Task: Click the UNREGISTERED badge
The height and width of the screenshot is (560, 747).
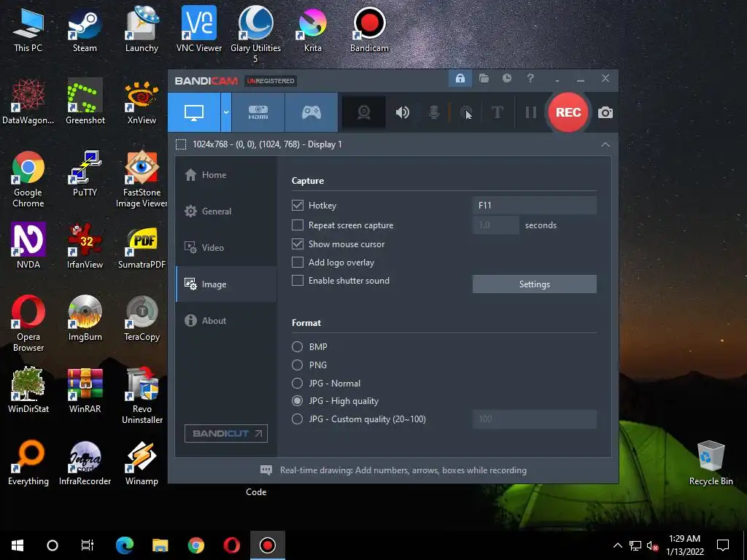Action: [270, 81]
